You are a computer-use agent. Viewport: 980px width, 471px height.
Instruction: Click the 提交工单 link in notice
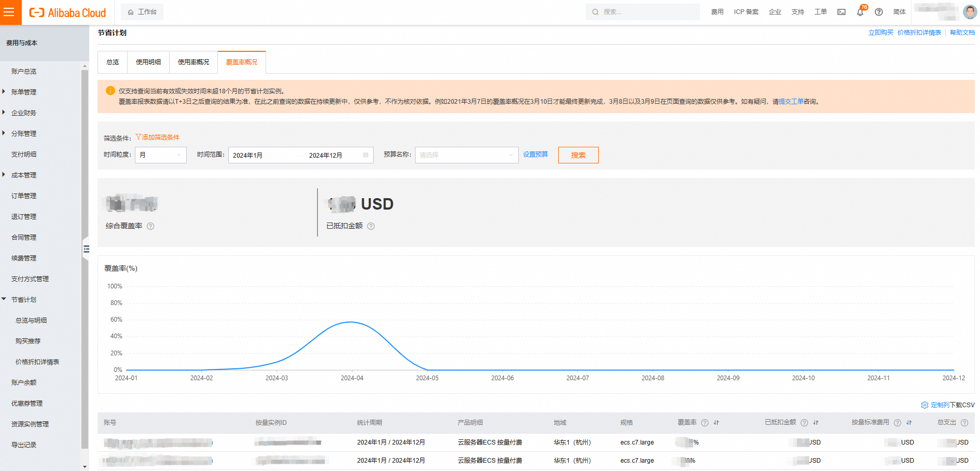tap(791, 102)
